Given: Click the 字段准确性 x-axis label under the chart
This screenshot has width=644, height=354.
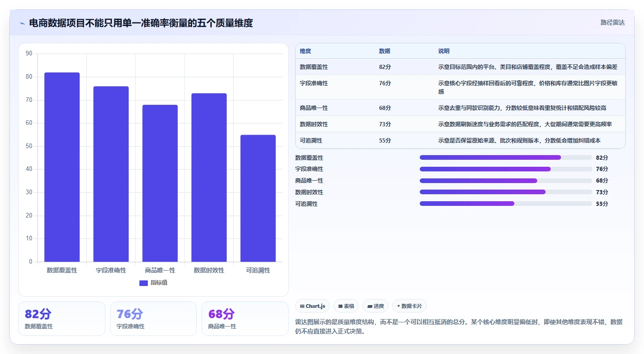Looking at the screenshot, I should coord(111,270).
